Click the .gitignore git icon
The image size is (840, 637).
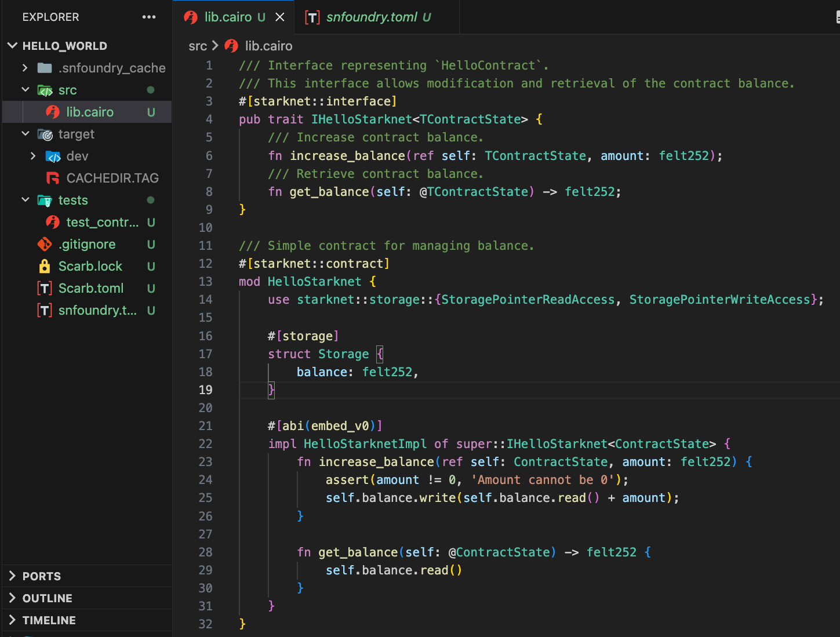(45, 244)
